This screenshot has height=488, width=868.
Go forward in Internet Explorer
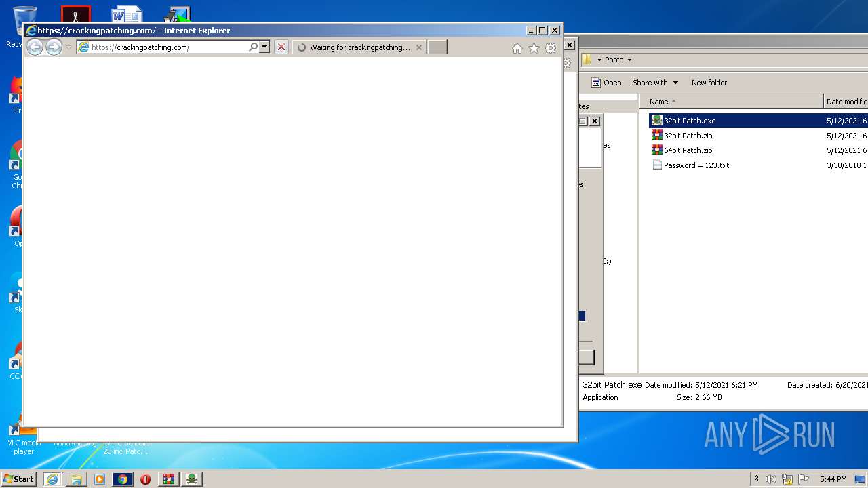(54, 47)
